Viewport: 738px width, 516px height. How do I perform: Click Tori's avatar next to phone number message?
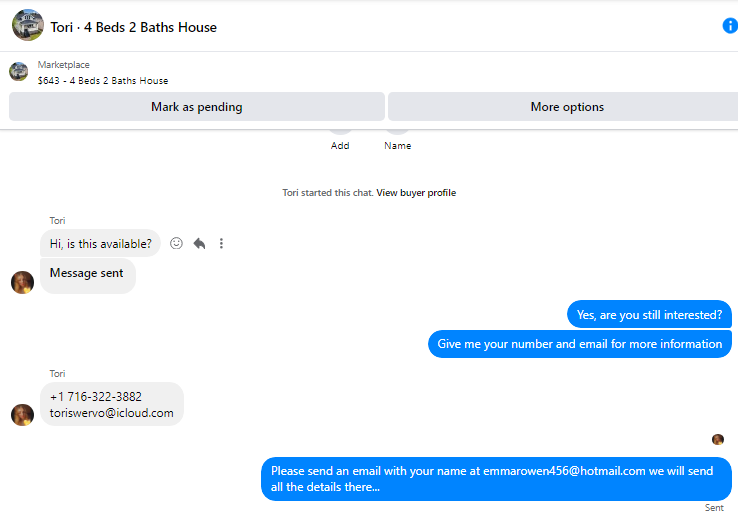[22, 415]
